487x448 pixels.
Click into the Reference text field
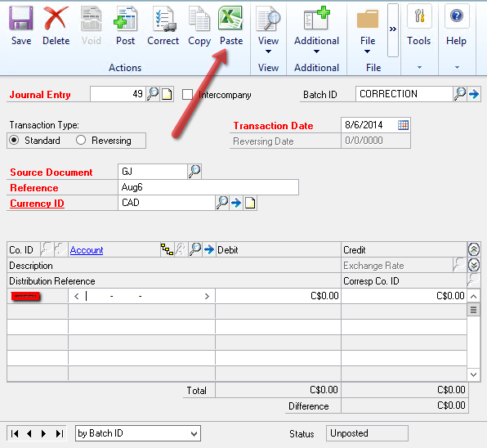pos(208,187)
